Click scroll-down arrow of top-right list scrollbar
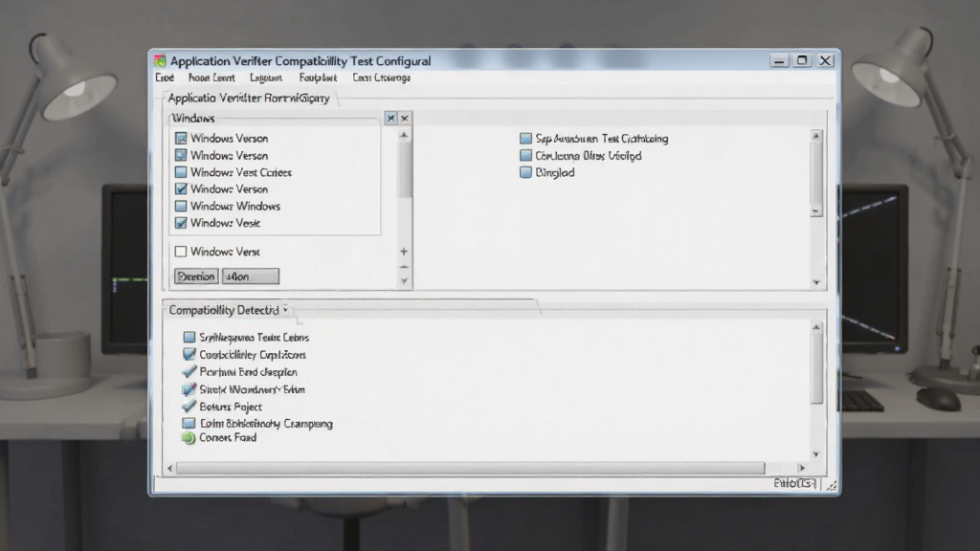The width and height of the screenshot is (980, 551). tap(815, 282)
